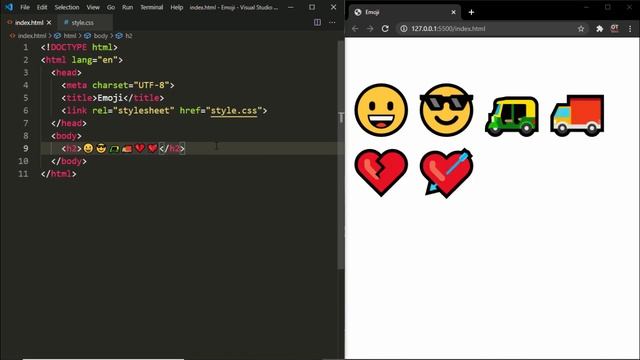Image resolution: width=640 pixels, height=360 pixels.
Task: Click the delivery truck emoji on the page
Action: click(x=577, y=115)
